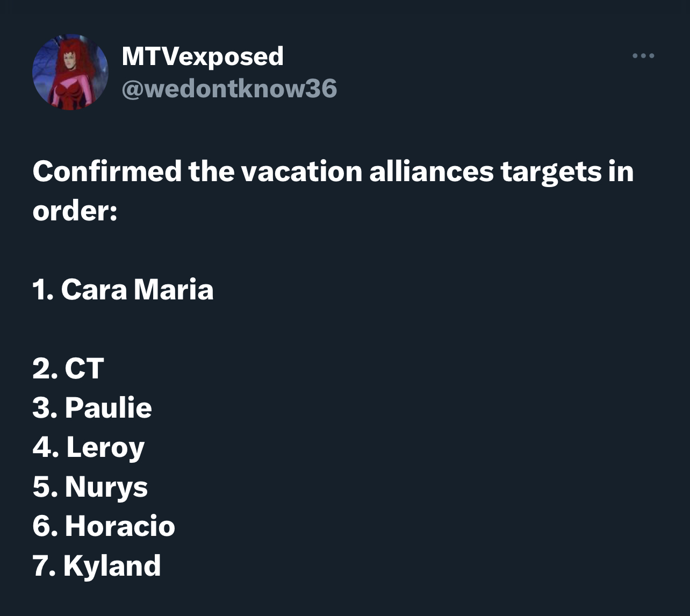The width and height of the screenshot is (690, 616).
Task: Select the "3. Paulie" list line
Action: click(92, 407)
